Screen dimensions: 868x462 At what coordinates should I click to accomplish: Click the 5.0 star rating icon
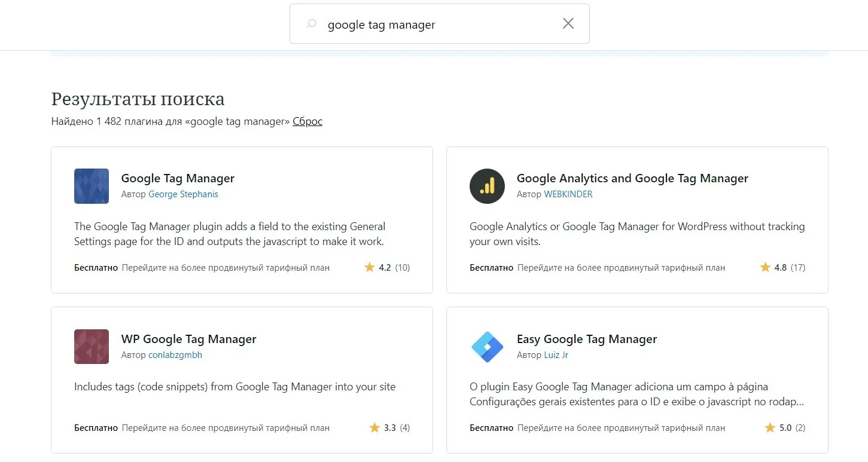coord(770,427)
